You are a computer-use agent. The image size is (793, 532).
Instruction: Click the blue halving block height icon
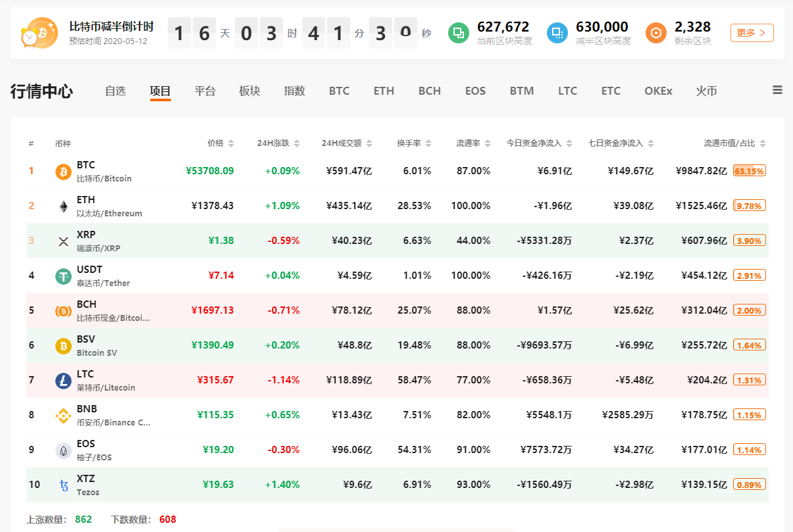(557, 33)
